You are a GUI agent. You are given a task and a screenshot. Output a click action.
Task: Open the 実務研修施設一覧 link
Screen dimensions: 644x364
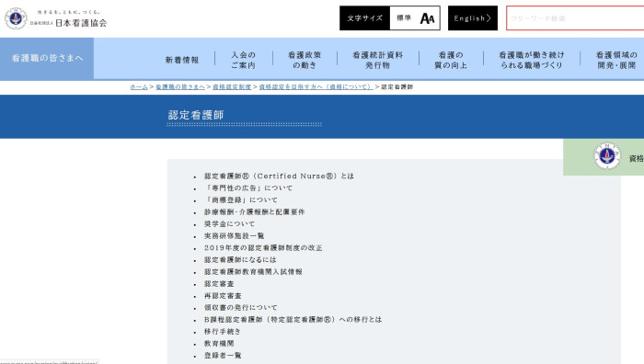click(x=234, y=235)
